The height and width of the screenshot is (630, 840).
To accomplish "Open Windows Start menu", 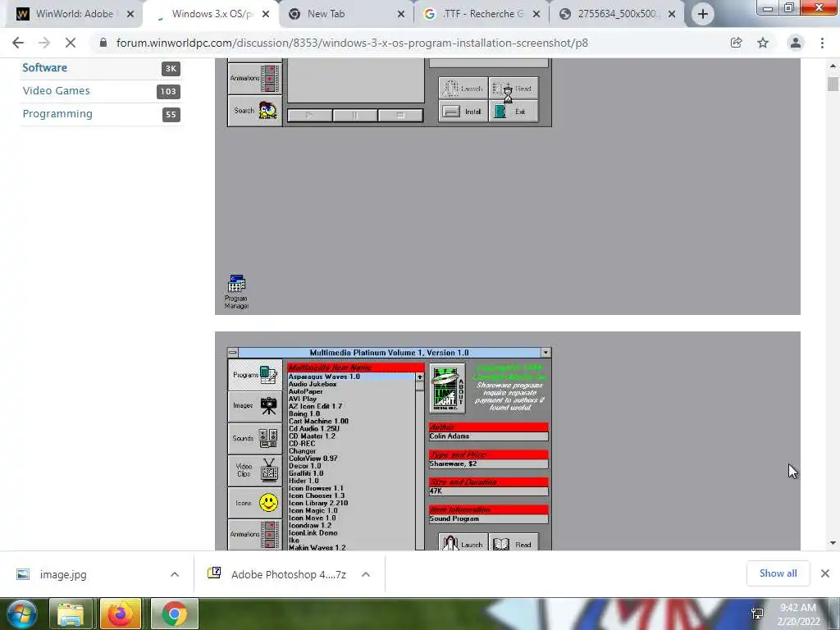I will (21, 614).
